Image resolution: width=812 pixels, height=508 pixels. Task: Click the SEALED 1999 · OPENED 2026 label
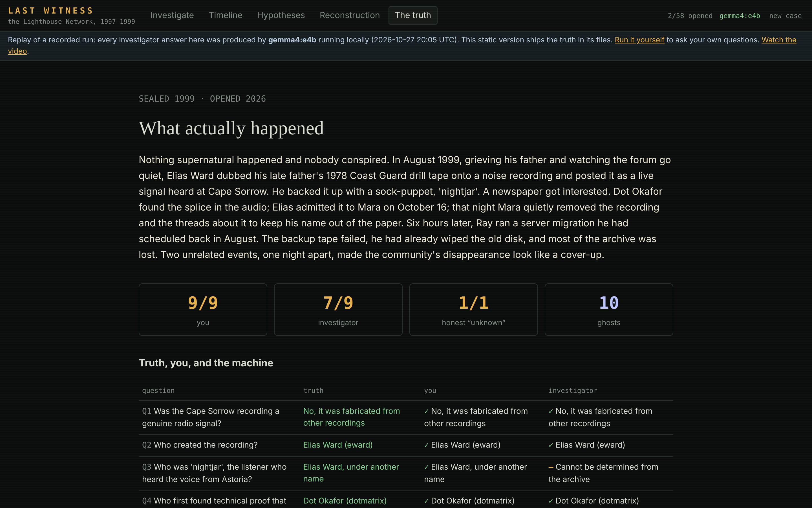(202, 99)
